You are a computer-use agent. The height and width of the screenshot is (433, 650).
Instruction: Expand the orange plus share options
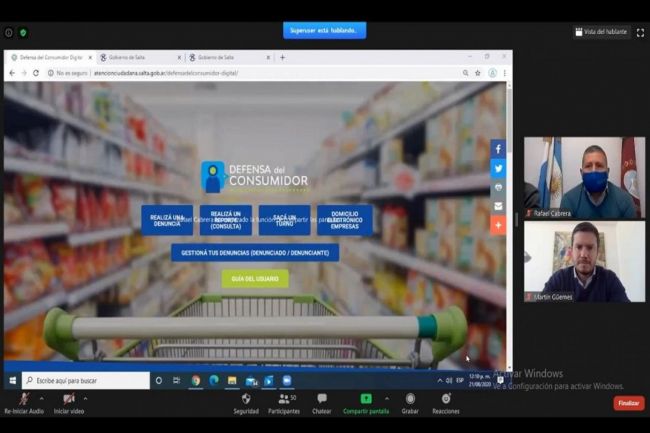tap(498, 225)
